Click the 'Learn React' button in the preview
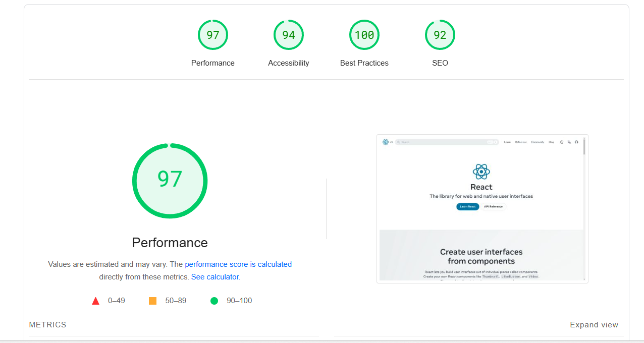 click(468, 206)
